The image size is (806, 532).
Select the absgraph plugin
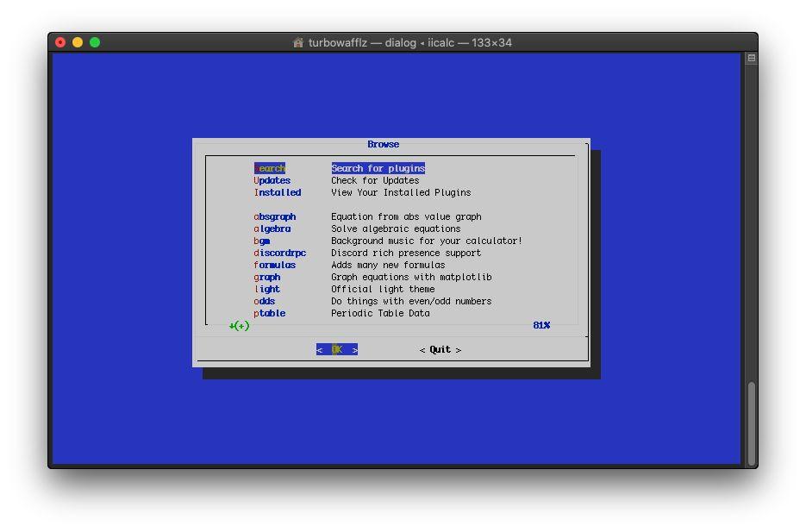275,216
